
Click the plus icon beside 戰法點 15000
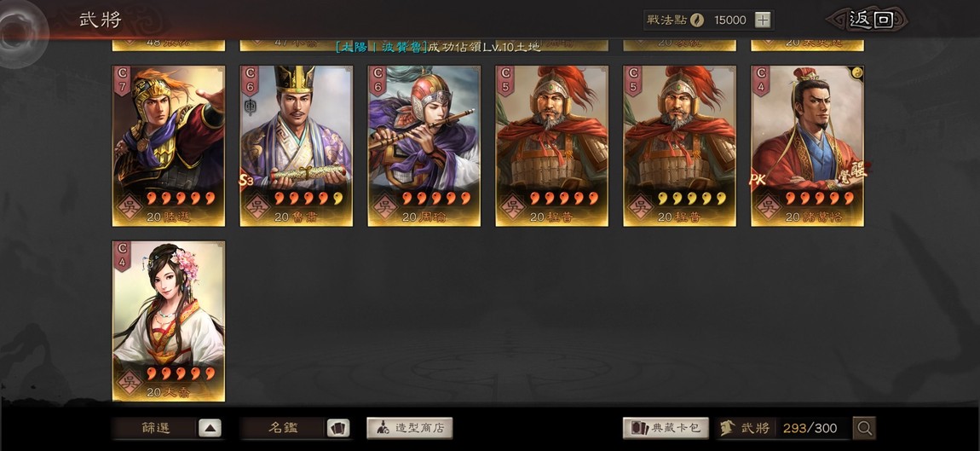[x=763, y=20]
